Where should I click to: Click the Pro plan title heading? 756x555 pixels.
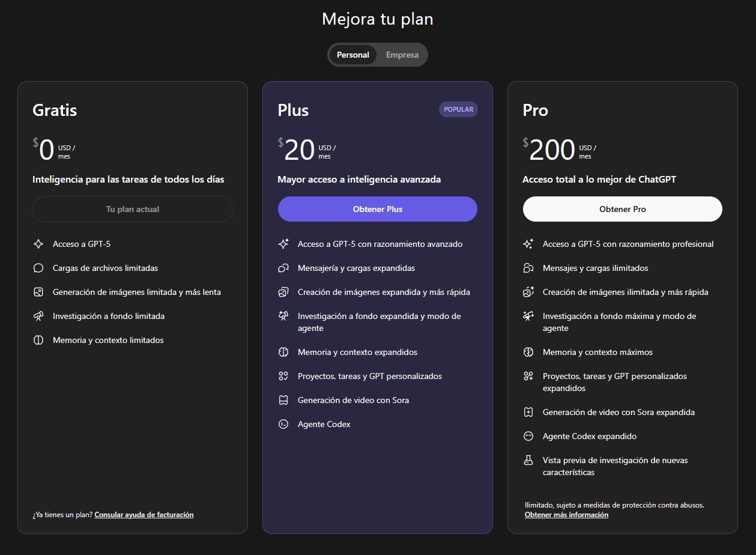pyautogui.click(x=535, y=110)
